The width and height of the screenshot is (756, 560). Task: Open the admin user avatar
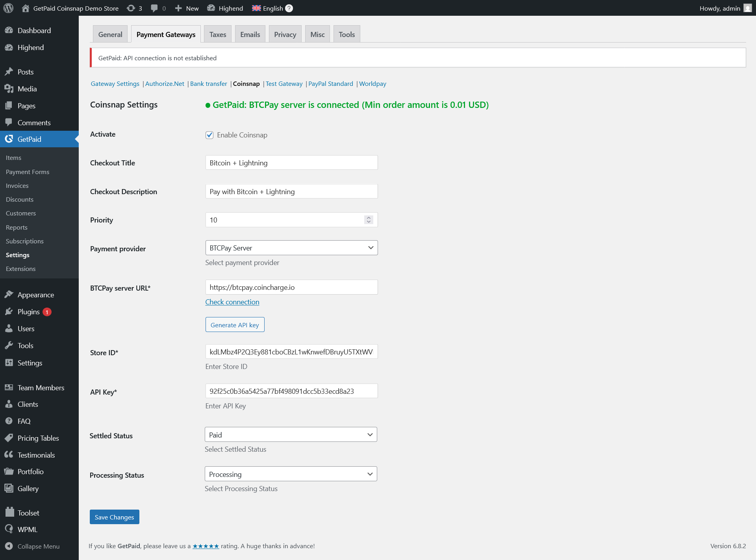[x=747, y=8]
